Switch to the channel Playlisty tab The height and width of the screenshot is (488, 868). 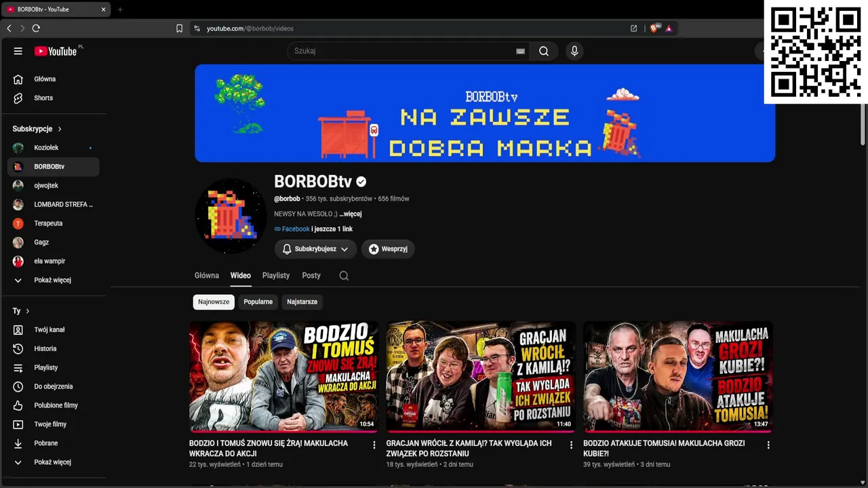point(276,276)
